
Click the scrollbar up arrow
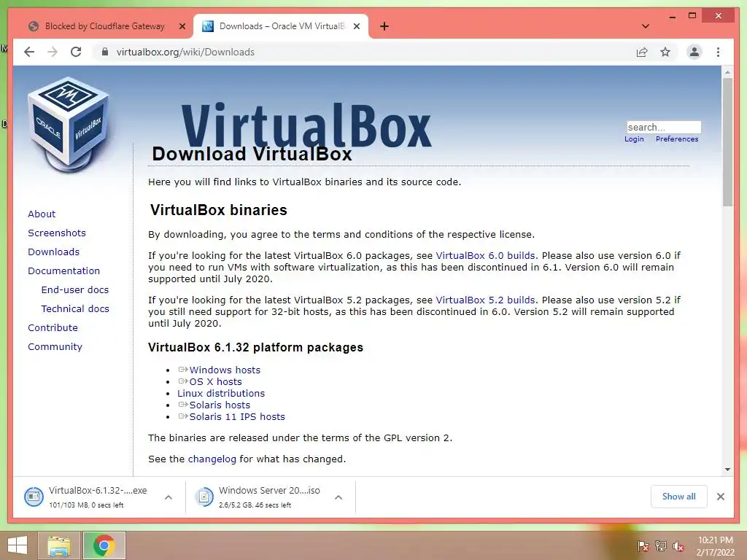(727, 72)
